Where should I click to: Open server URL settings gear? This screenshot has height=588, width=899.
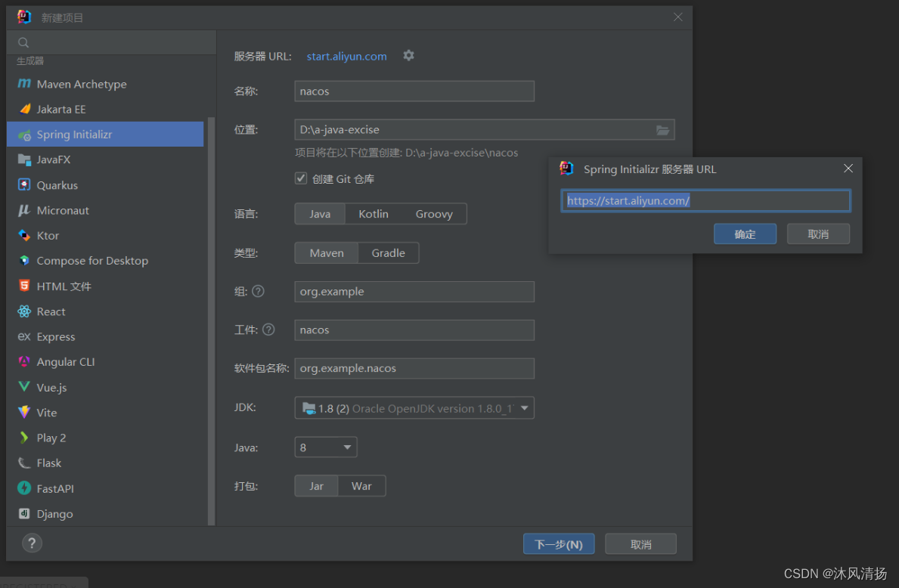pyautogui.click(x=408, y=56)
